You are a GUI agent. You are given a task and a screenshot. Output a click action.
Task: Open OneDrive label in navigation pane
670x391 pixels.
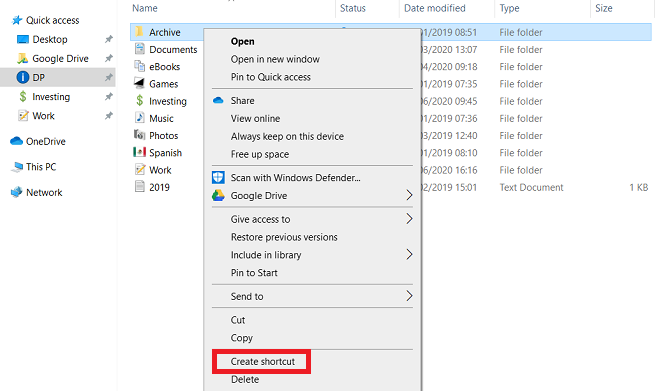coord(46,141)
